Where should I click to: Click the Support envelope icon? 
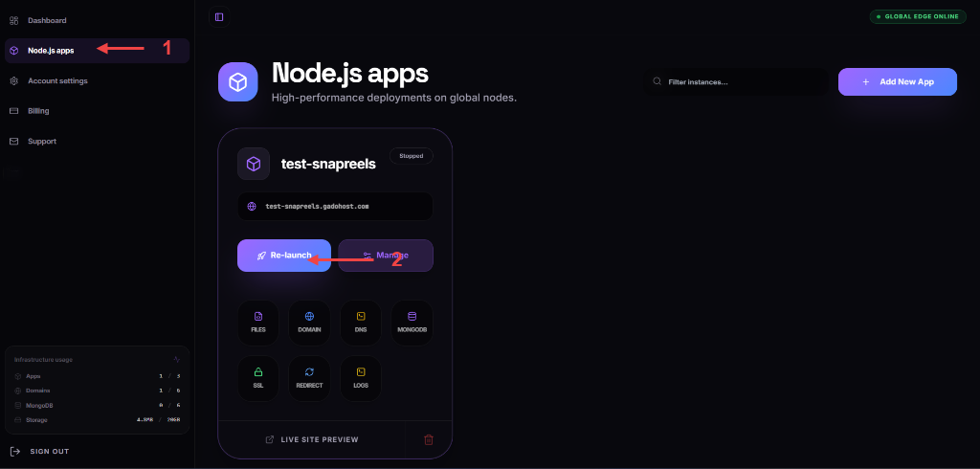13,142
